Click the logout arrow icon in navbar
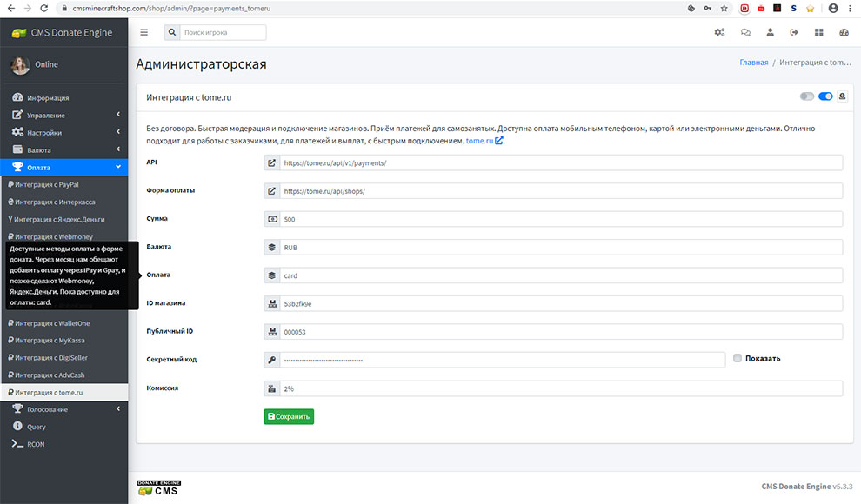This screenshot has width=861, height=504. tap(794, 33)
